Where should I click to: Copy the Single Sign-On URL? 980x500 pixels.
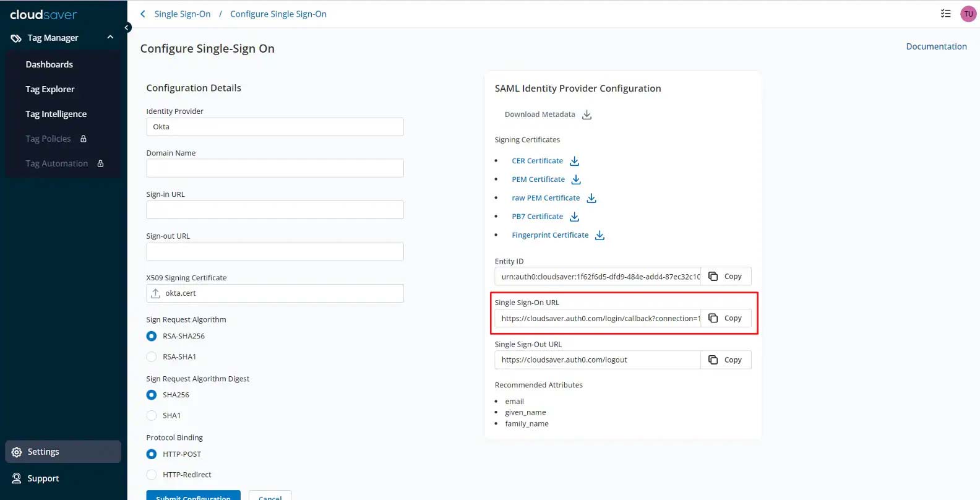pyautogui.click(x=726, y=318)
